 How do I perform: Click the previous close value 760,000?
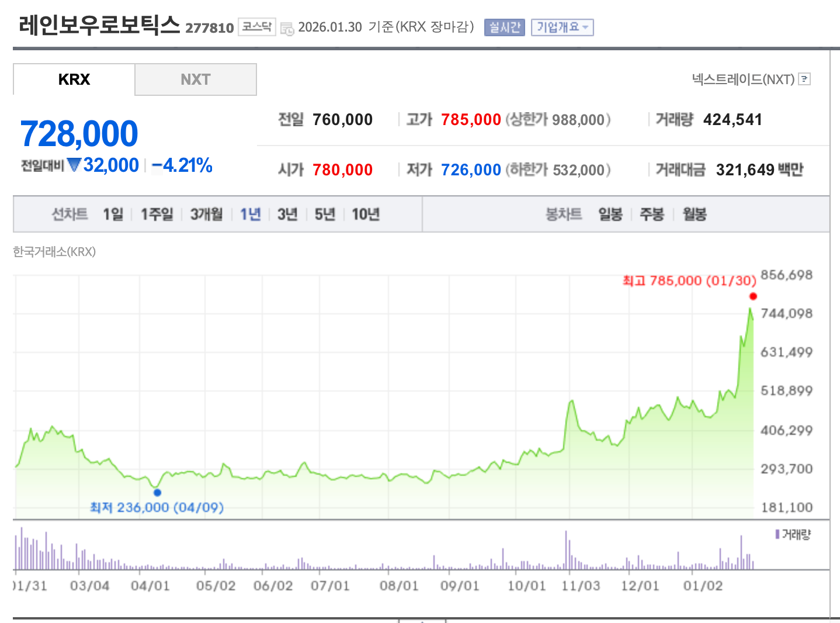pyautogui.click(x=342, y=120)
